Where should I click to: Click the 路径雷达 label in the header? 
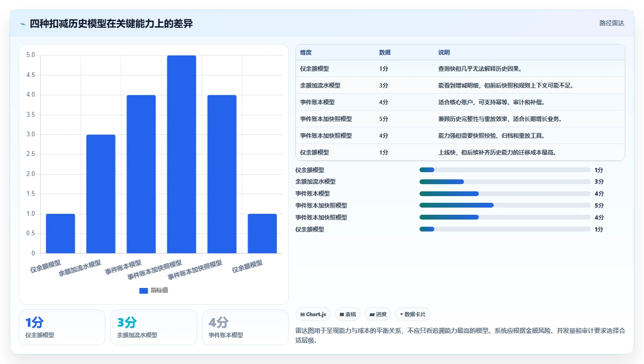pyautogui.click(x=612, y=23)
